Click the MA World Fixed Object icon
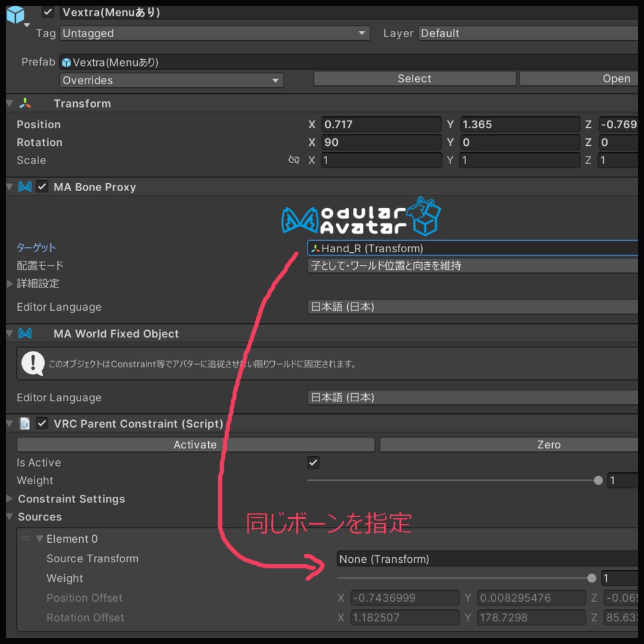Viewport: 644px width, 644px height. (25, 333)
